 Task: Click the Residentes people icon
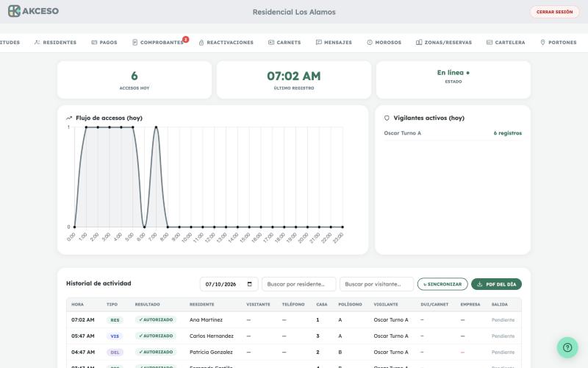click(37, 43)
